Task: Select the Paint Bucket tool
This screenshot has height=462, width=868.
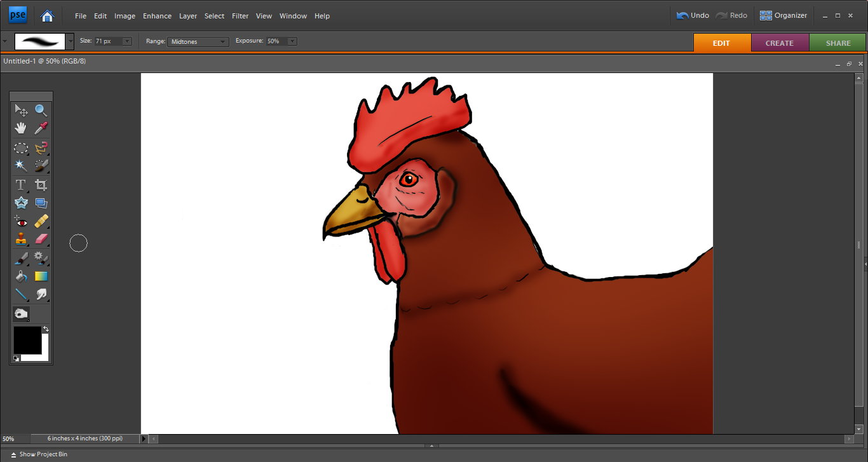Action: (x=21, y=276)
